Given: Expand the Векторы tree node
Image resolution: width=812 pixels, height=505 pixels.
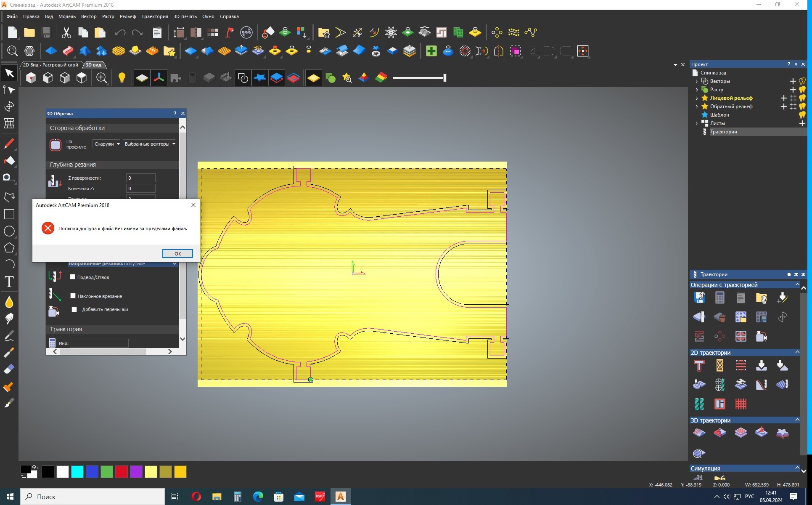Looking at the screenshot, I should (697, 81).
